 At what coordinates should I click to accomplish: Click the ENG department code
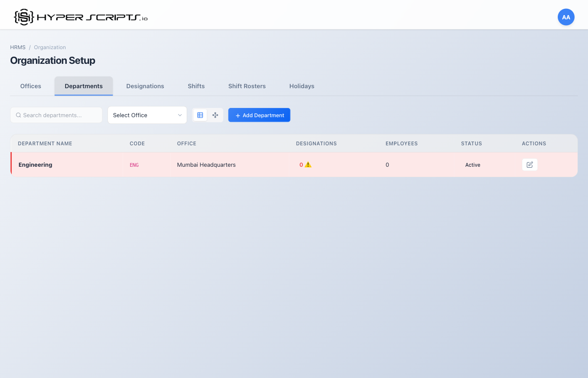click(134, 165)
